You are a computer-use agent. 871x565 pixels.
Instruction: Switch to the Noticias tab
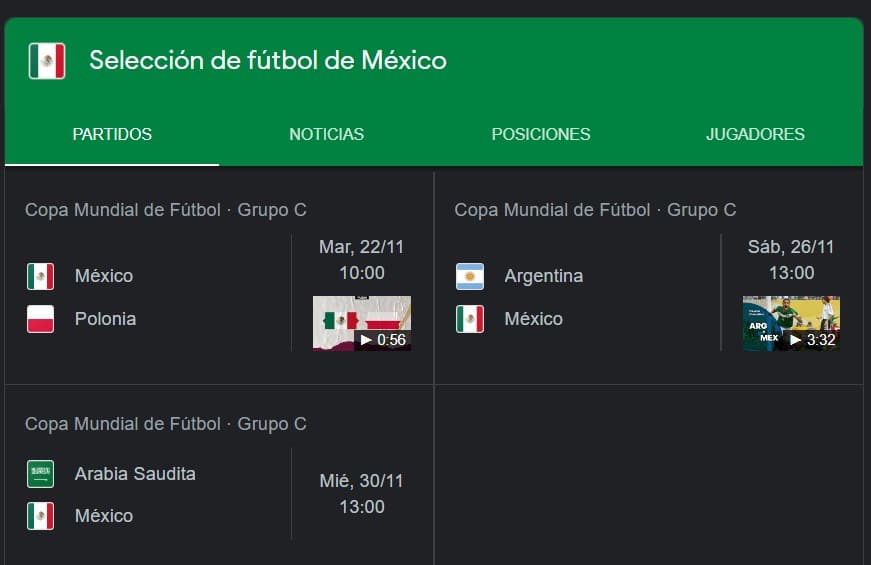pos(326,134)
